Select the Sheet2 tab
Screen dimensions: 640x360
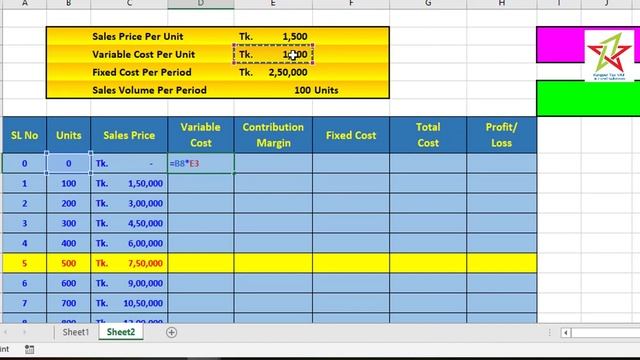(x=121, y=332)
